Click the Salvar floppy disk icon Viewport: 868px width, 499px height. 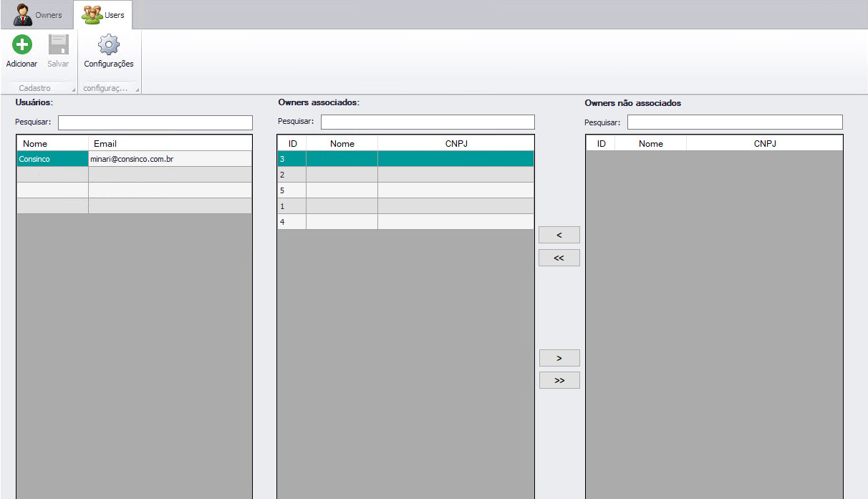coord(58,44)
